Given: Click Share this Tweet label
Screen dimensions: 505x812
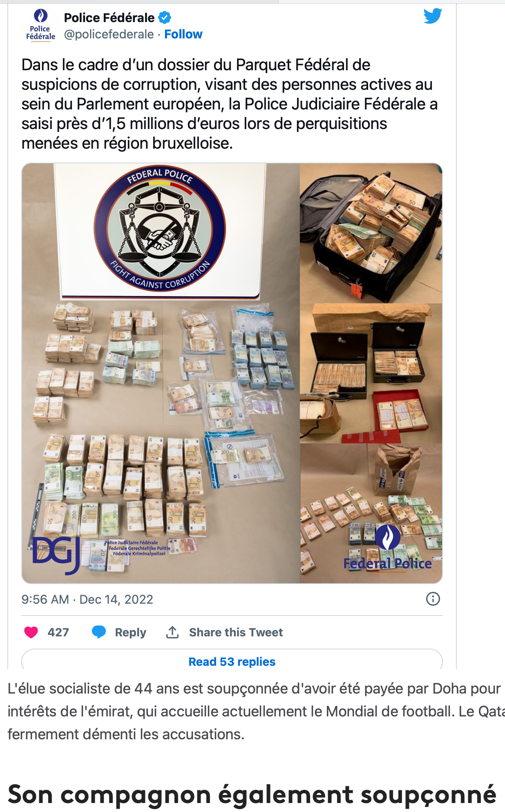Looking at the screenshot, I should click(236, 632).
